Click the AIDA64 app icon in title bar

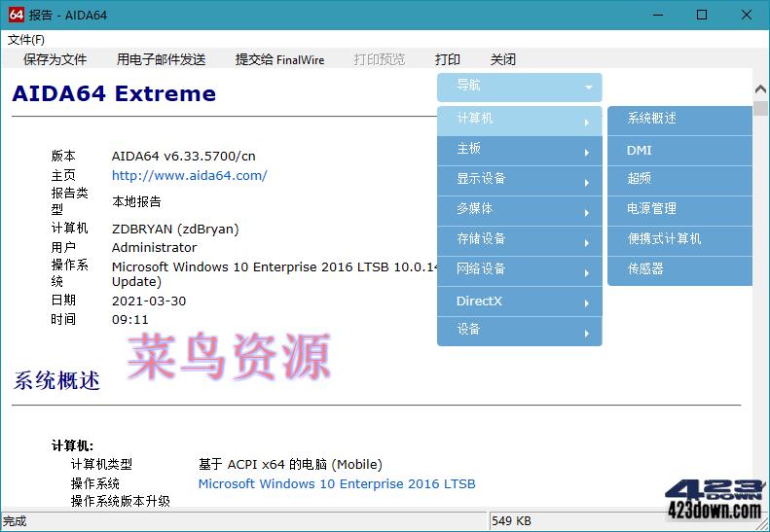[x=16, y=15]
